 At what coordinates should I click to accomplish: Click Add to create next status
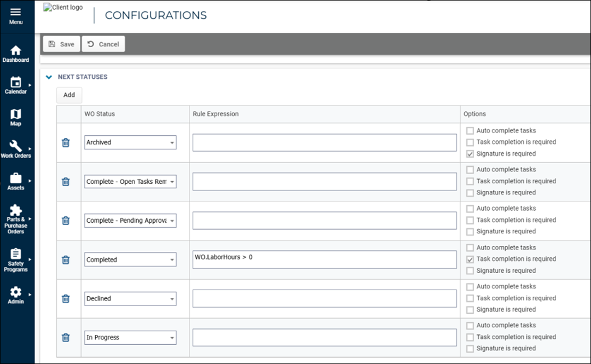click(69, 95)
